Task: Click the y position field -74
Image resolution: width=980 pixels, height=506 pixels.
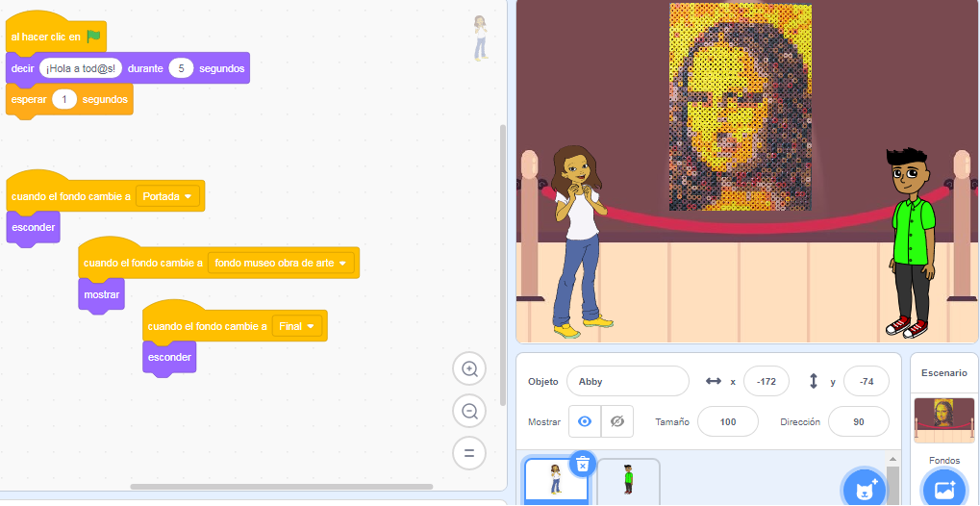Action: (x=867, y=381)
